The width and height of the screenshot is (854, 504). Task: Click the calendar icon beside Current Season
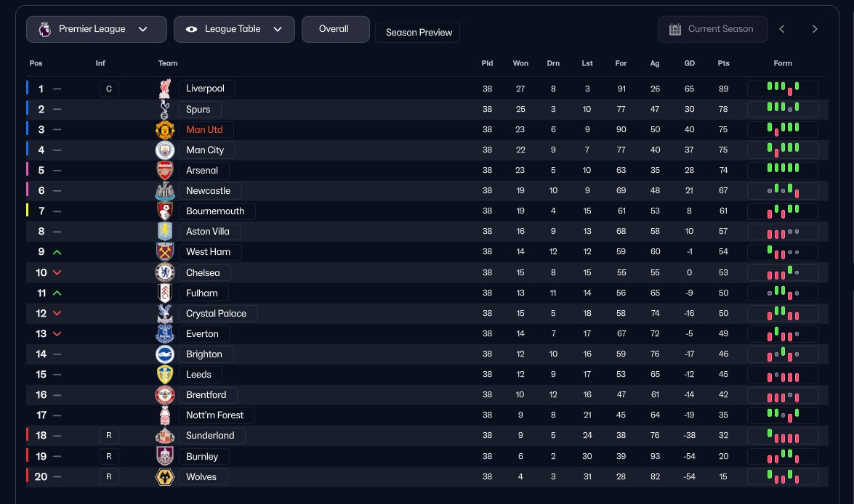674,29
